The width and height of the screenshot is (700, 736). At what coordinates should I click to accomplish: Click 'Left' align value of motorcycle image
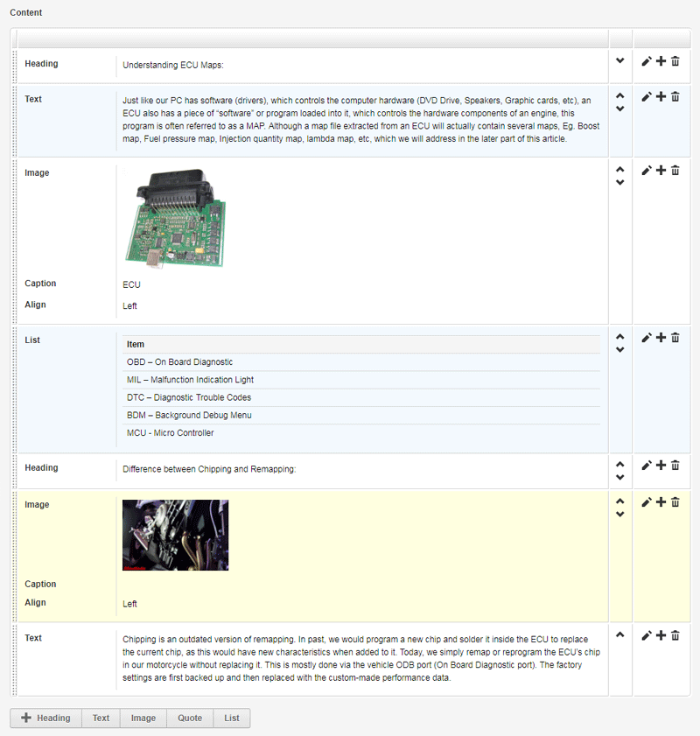tap(129, 604)
